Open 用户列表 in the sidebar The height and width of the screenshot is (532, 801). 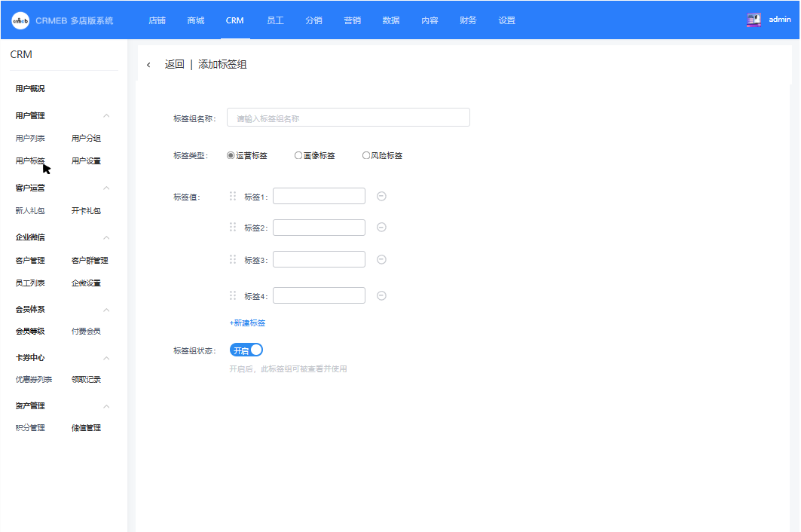(30, 139)
